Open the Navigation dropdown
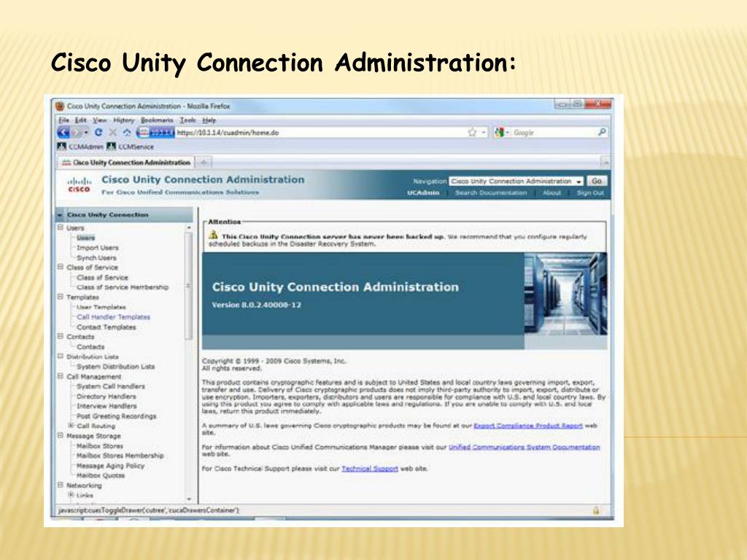This screenshot has height=560, width=747. [516, 181]
